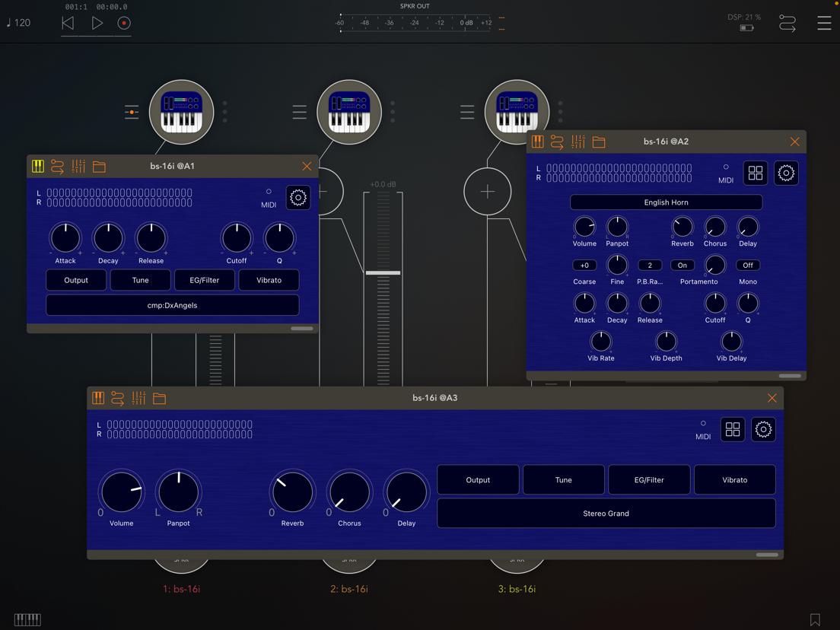Select the EG/Filter tab in bs-16i @A1
This screenshot has width=840, height=630.
pyautogui.click(x=204, y=280)
